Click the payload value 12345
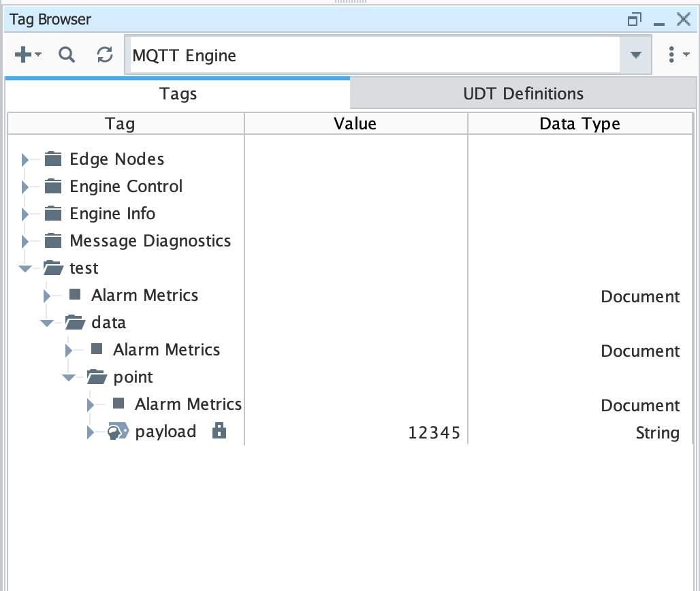This screenshot has width=700, height=591. (x=434, y=432)
